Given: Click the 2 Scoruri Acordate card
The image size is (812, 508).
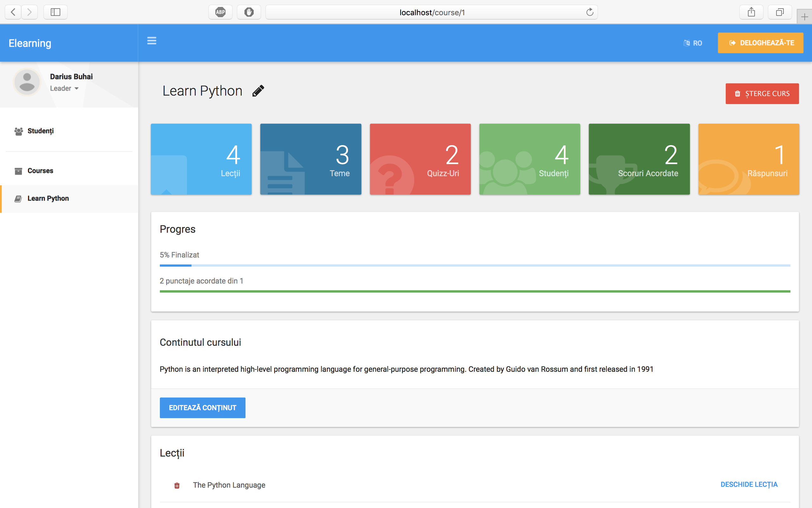Looking at the screenshot, I should click(639, 159).
